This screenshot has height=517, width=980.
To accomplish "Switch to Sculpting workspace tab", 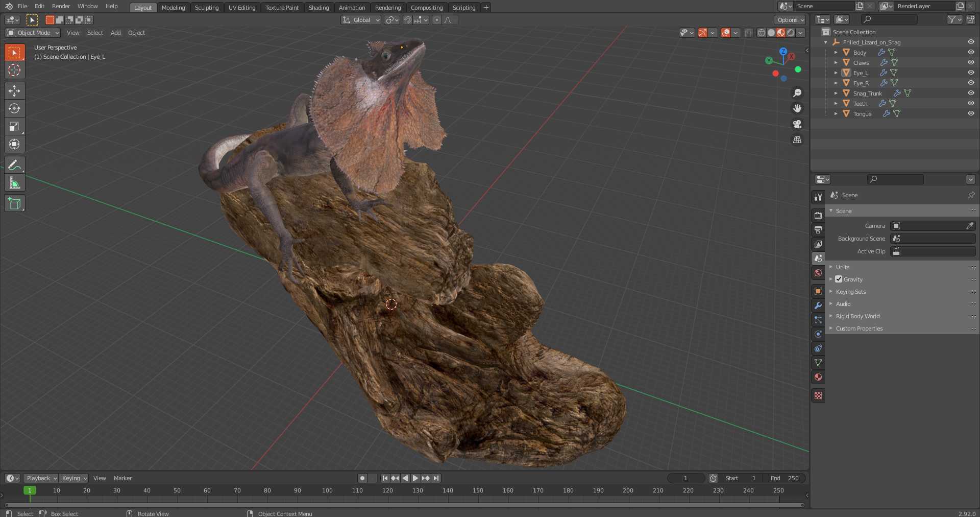I will click(x=207, y=8).
